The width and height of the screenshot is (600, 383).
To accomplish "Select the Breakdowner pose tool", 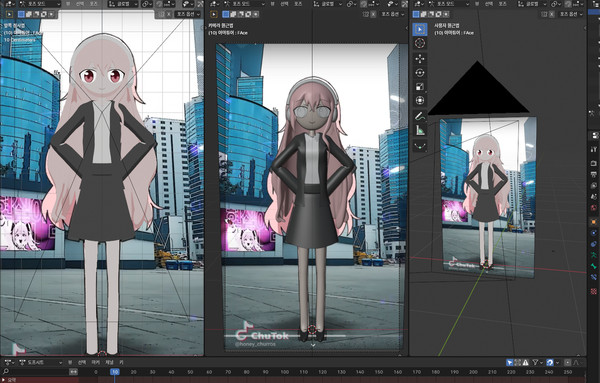I will [420, 146].
